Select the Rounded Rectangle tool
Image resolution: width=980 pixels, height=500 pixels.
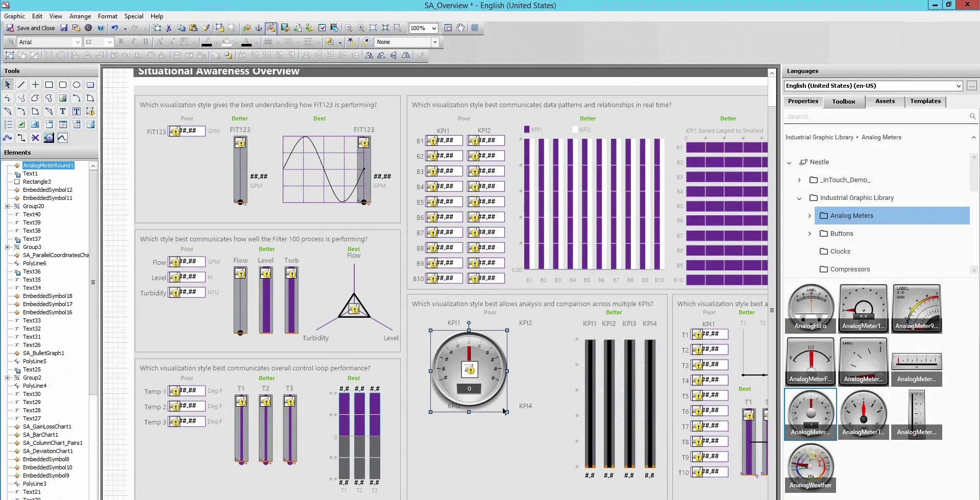63,85
